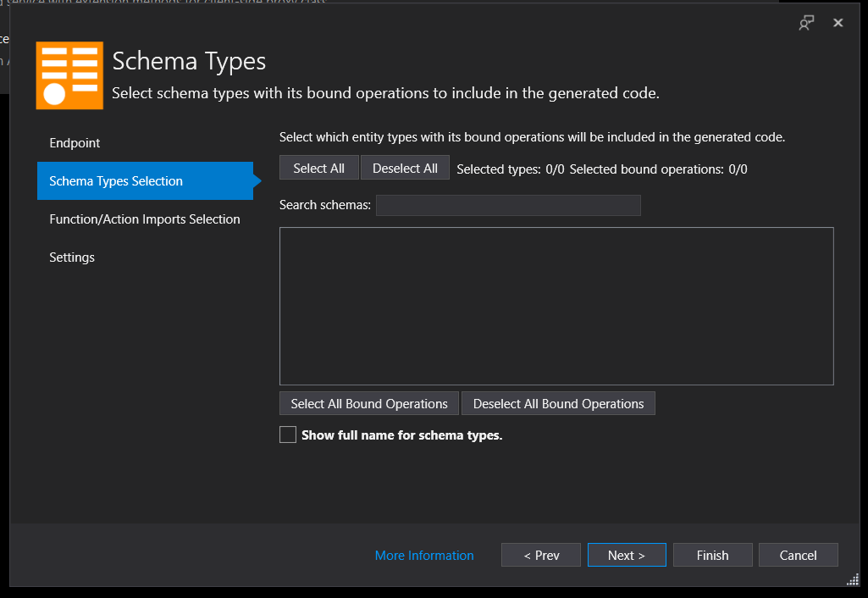This screenshot has width=868, height=598.
Task: Open the Settings wizard page
Action: pos(72,257)
